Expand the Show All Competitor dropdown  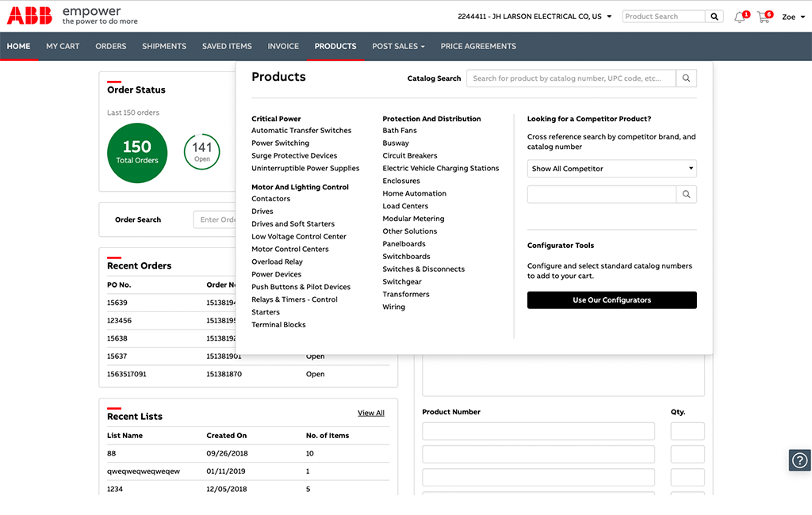tap(611, 169)
